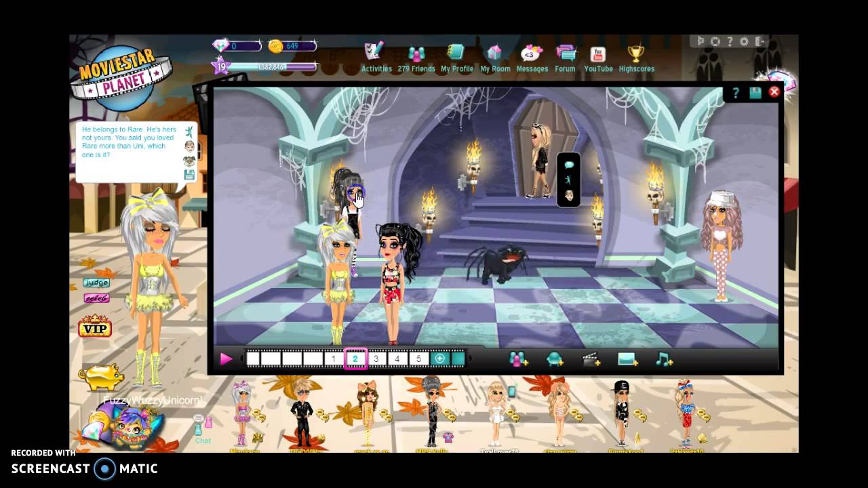Click the diamonds counter icon
The height and width of the screenshot is (488, 868).
[x=220, y=46]
